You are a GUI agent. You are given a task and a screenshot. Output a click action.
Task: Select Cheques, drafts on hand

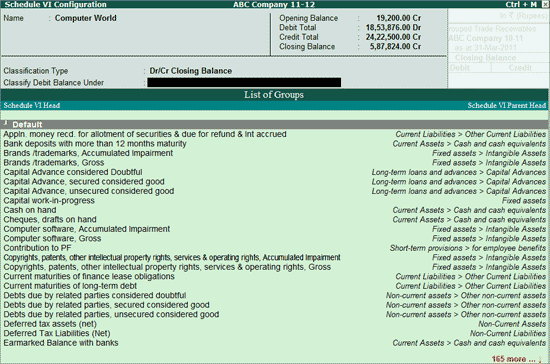click(275, 219)
